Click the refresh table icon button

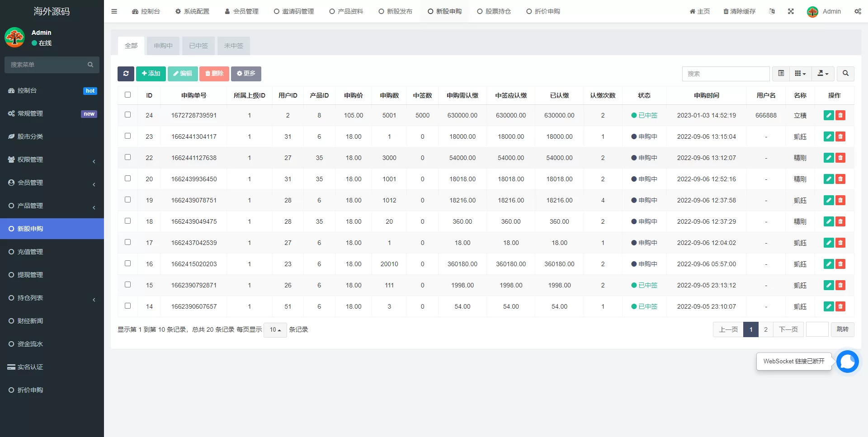126,74
